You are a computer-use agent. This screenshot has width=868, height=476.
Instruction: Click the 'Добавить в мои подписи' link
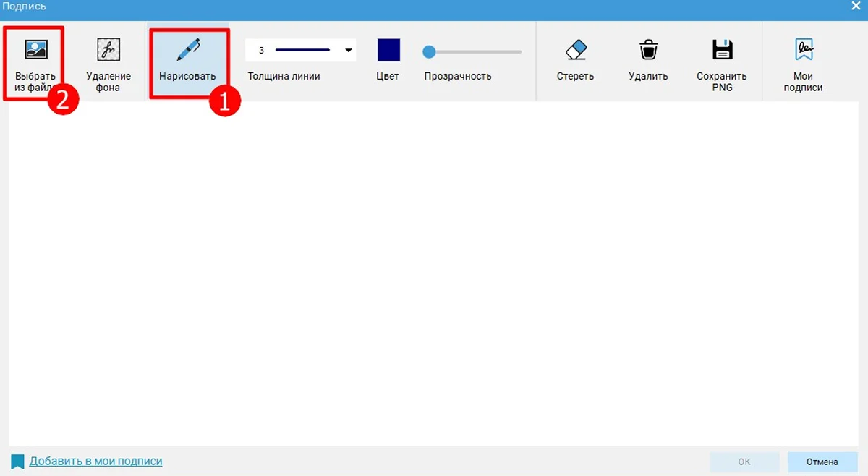click(95, 462)
